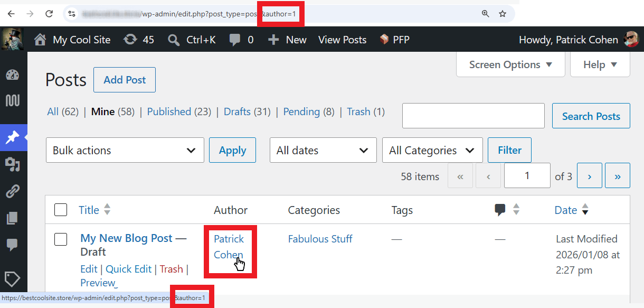Filter to Pending (8) posts

(309, 111)
